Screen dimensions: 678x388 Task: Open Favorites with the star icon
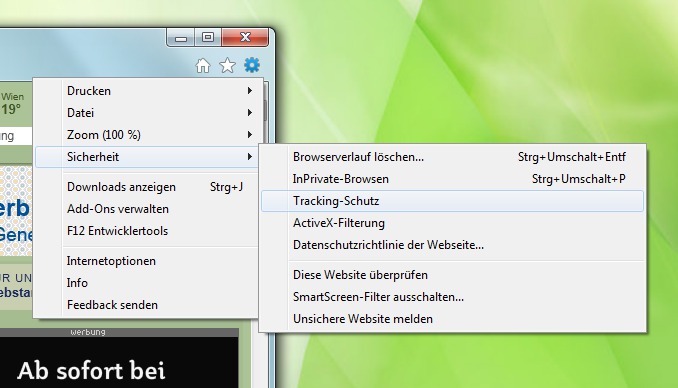point(227,66)
